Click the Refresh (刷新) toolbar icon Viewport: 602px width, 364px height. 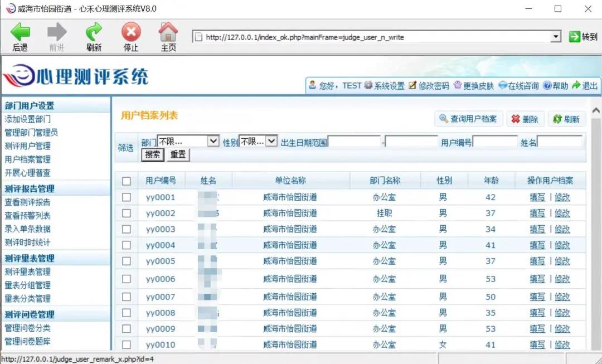94,32
